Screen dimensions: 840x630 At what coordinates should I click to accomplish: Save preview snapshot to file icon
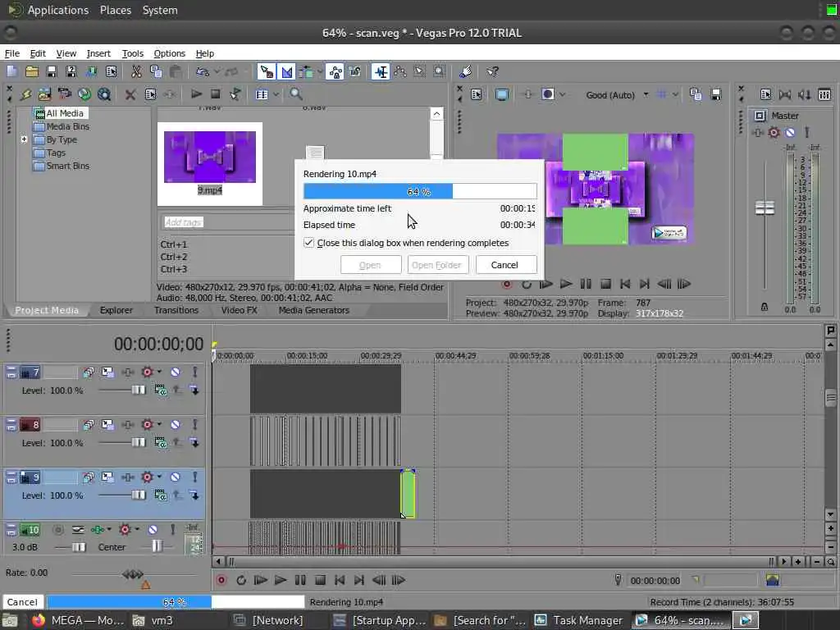[x=715, y=95]
